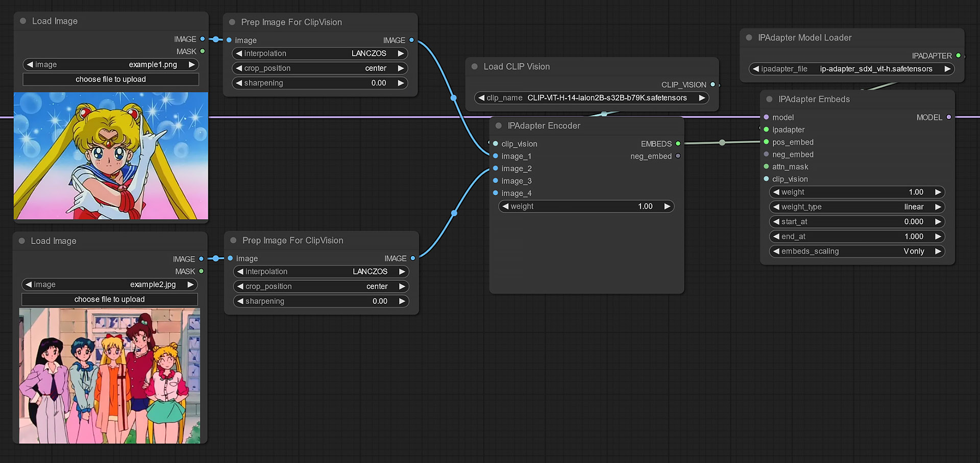Click the IPADAPTER output socket on Model Loader

[959, 56]
